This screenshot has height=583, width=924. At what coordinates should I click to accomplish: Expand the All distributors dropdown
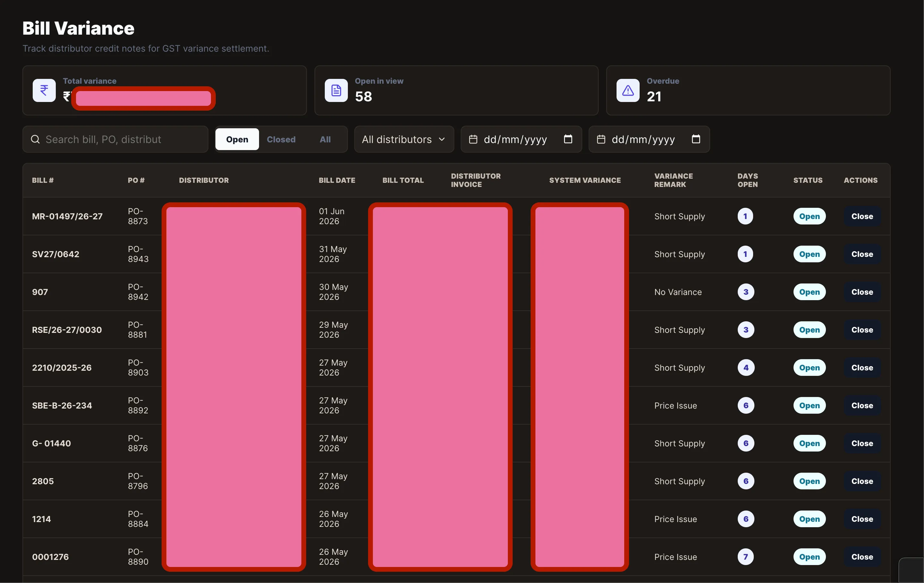click(404, 139)
